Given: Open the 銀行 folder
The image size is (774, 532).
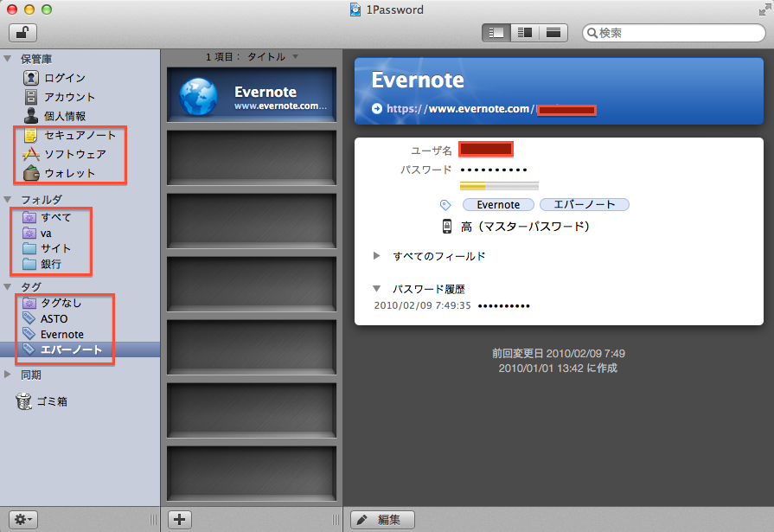Looking at the screenshot, I should coord(42,265).
